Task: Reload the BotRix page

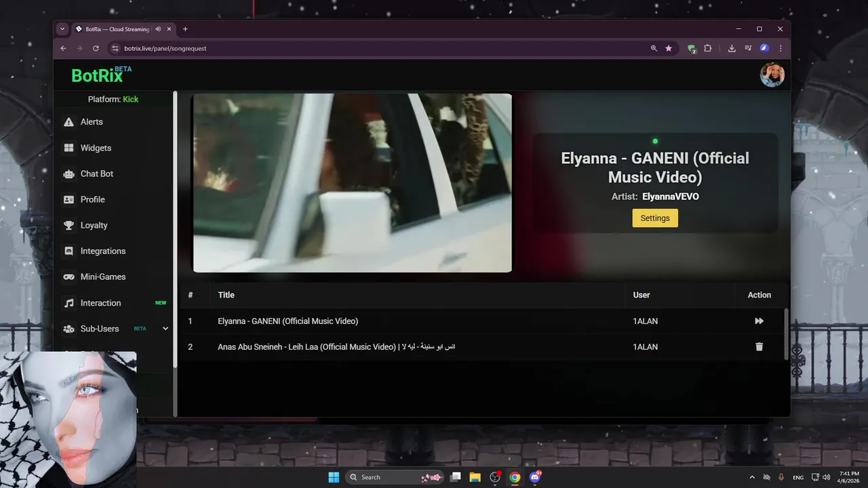Action: coord(96,48)
